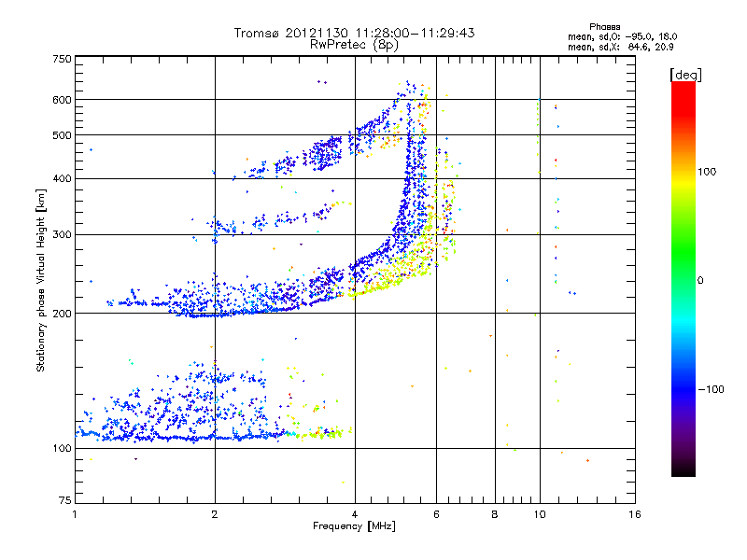Screen dimensions: 747x560
Task: Click the 'Frequency [MHz]' axis label
Action: [354, 526]
